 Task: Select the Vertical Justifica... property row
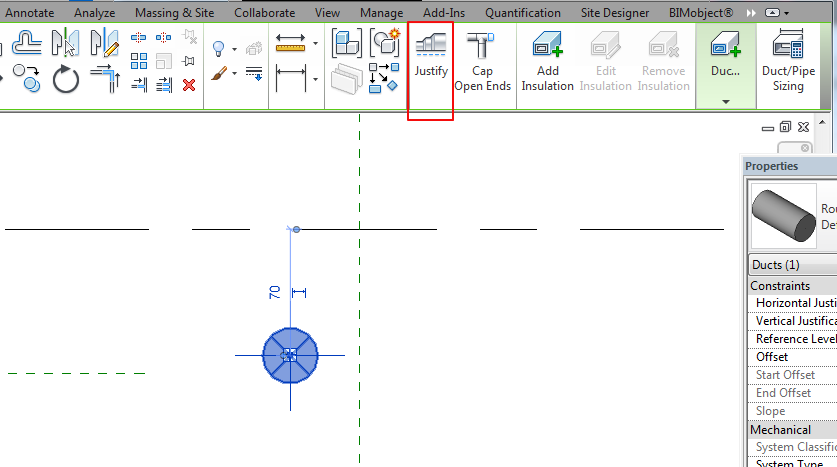[x=793, y=321]
